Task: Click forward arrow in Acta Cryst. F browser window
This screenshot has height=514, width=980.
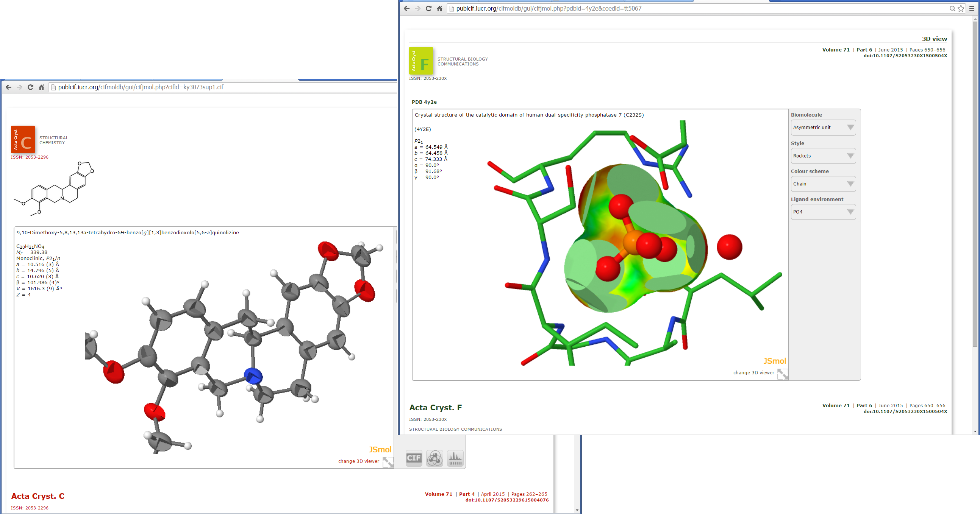Action: pos(417,8)
